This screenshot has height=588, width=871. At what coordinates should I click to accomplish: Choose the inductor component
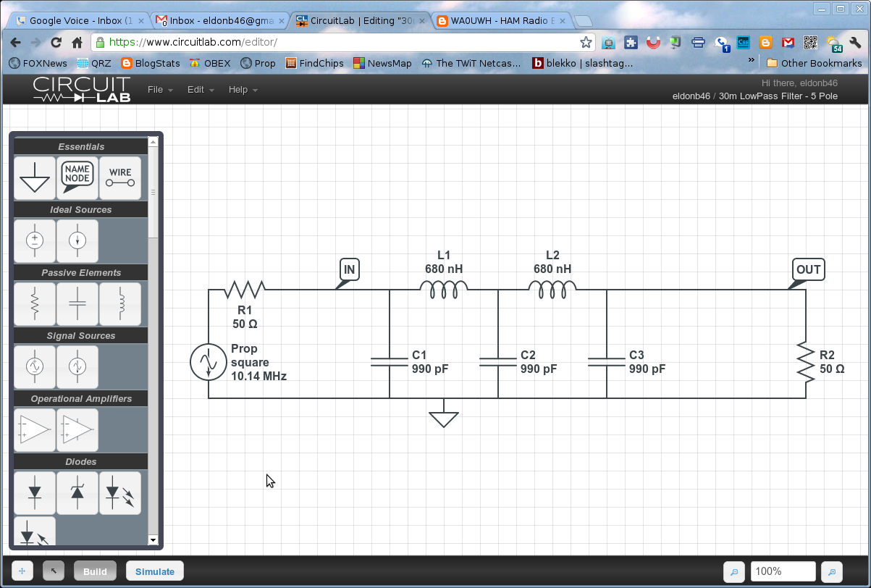pos(119,303)
